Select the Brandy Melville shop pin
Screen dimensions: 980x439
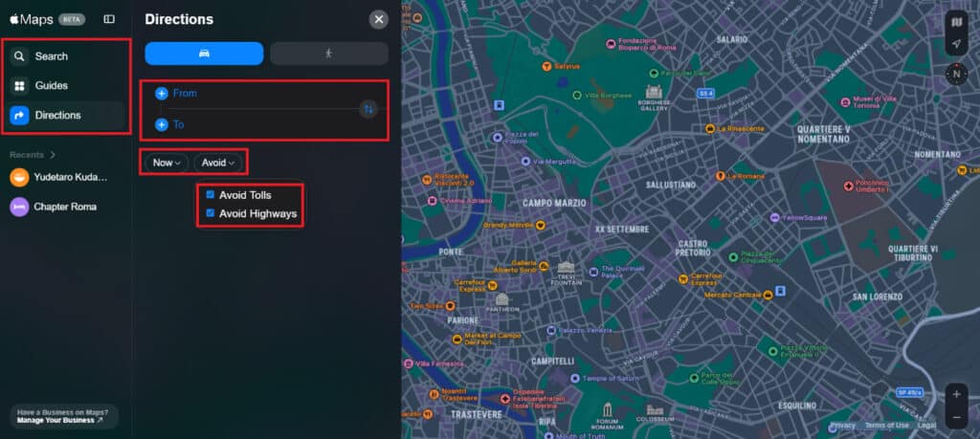click(541, 225)
